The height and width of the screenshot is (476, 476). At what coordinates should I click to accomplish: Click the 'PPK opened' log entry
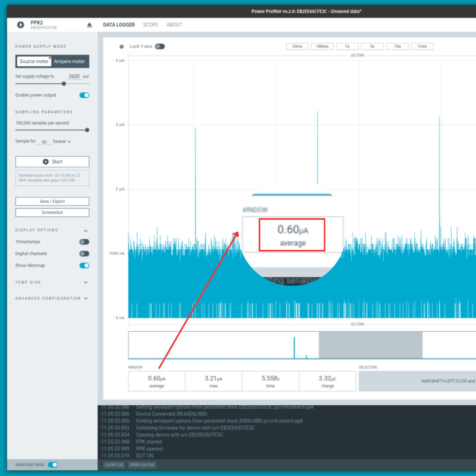coord(149,449)
